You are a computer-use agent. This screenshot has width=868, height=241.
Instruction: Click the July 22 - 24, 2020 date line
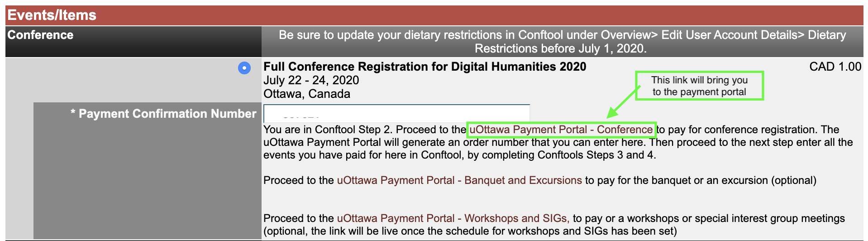point(311,80)
